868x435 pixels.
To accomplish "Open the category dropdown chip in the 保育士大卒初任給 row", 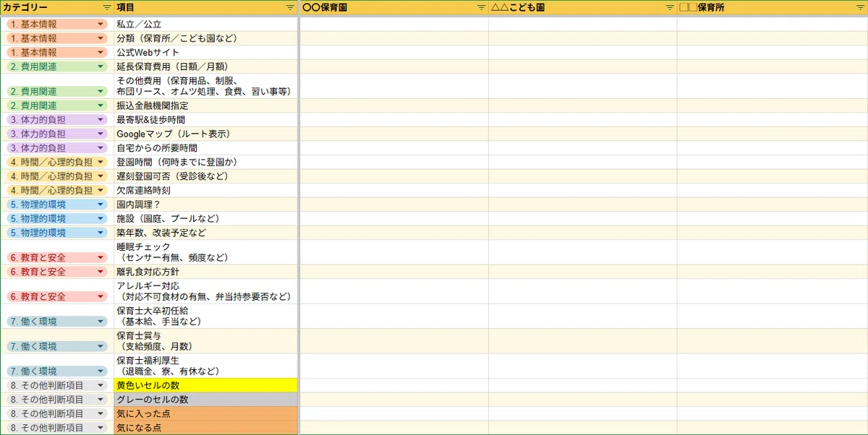I will tap(57, 322).
